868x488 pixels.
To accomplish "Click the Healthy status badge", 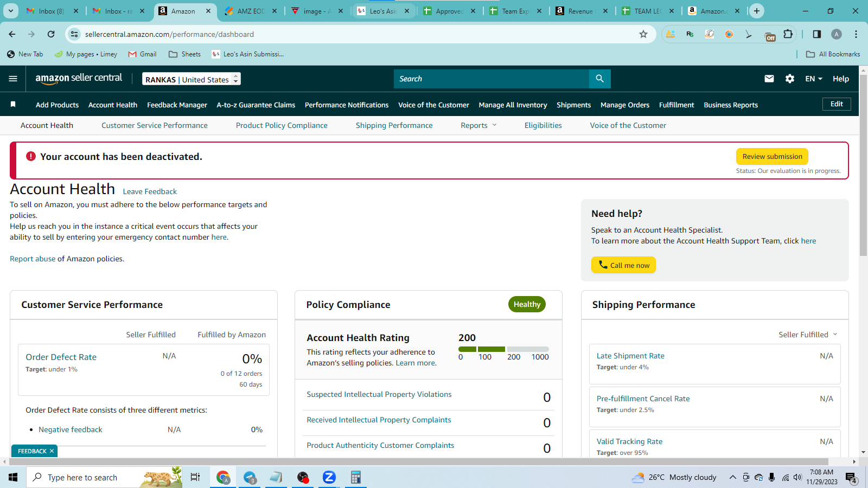I will click(x=527, y=304).
